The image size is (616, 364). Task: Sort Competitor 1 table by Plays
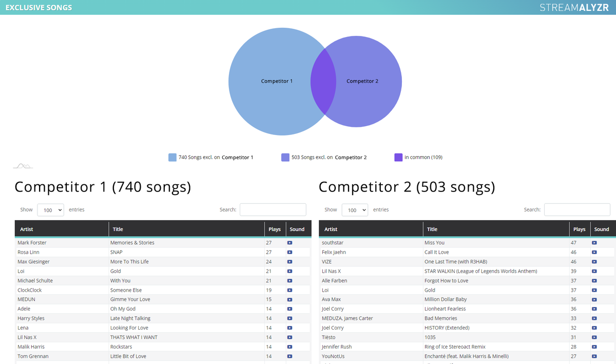tap(275, 229)
